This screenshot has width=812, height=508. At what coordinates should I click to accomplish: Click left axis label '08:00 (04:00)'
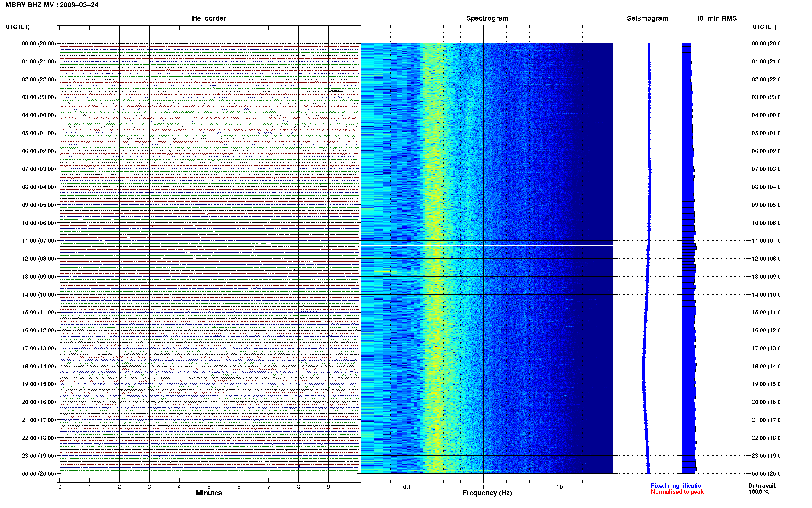39,187
